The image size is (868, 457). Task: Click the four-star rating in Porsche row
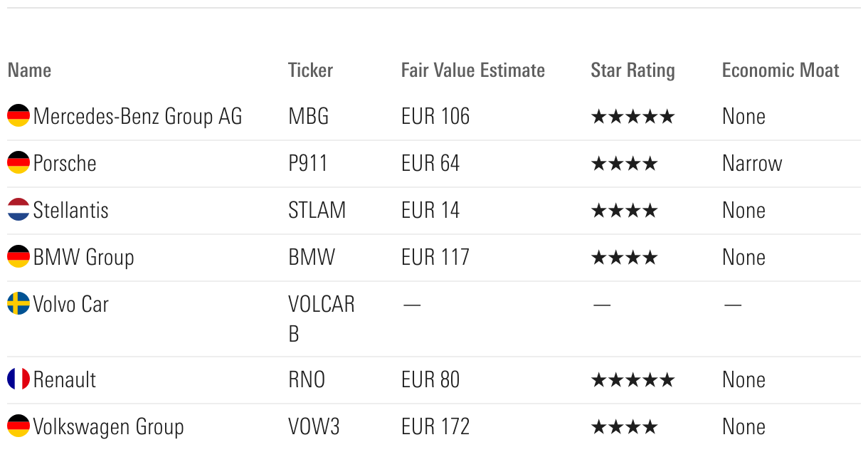tap(625, 163)
